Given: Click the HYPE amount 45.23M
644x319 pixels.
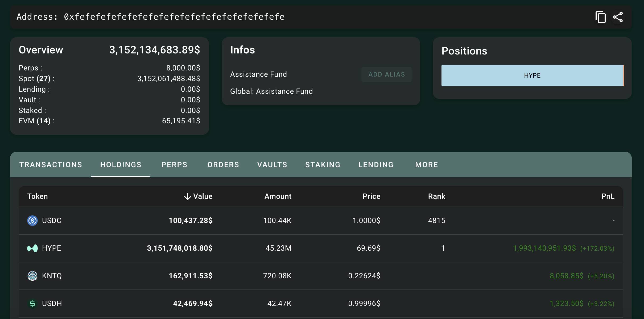Looking at the screenshot, I should (278, 248).
